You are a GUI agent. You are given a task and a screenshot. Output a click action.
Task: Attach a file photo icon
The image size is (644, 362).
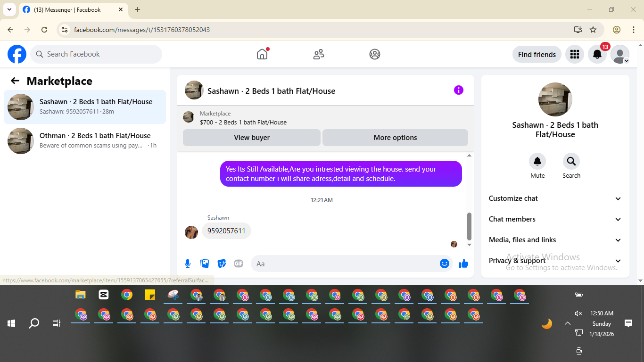pyautogui.click(x=205, y=263)
